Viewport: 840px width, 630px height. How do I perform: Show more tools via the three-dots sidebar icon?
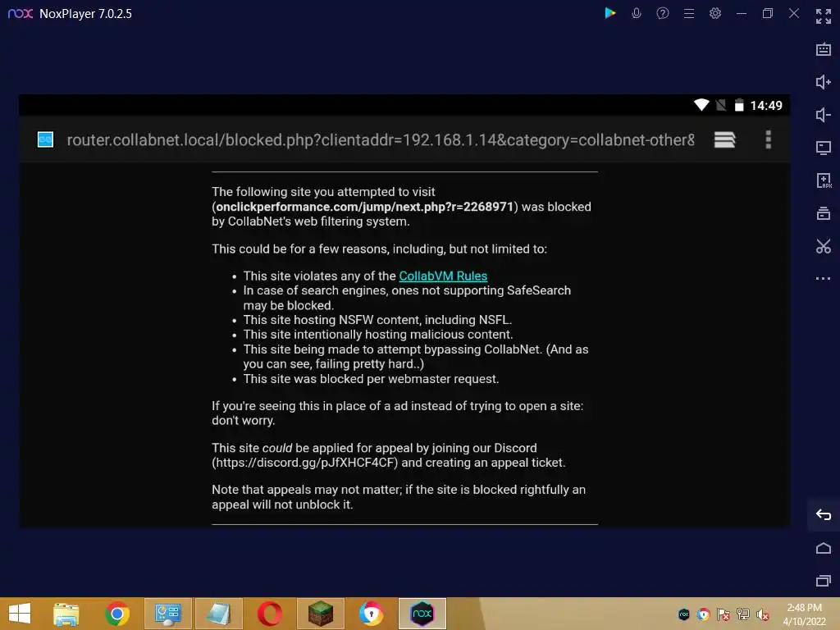(824, 279)
